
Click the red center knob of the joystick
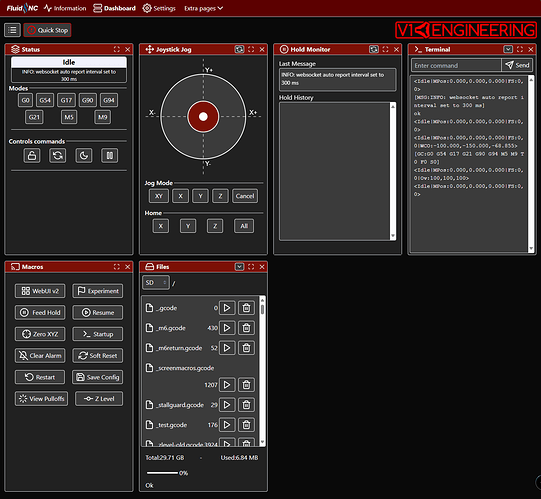[x=203, y=117]
